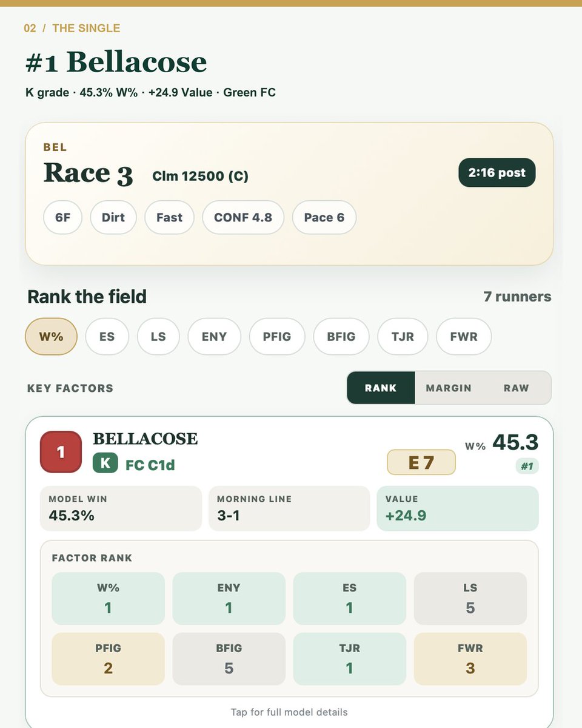Click the FACTOR RANK label
The image size is (582, 728).
[92, 558]
